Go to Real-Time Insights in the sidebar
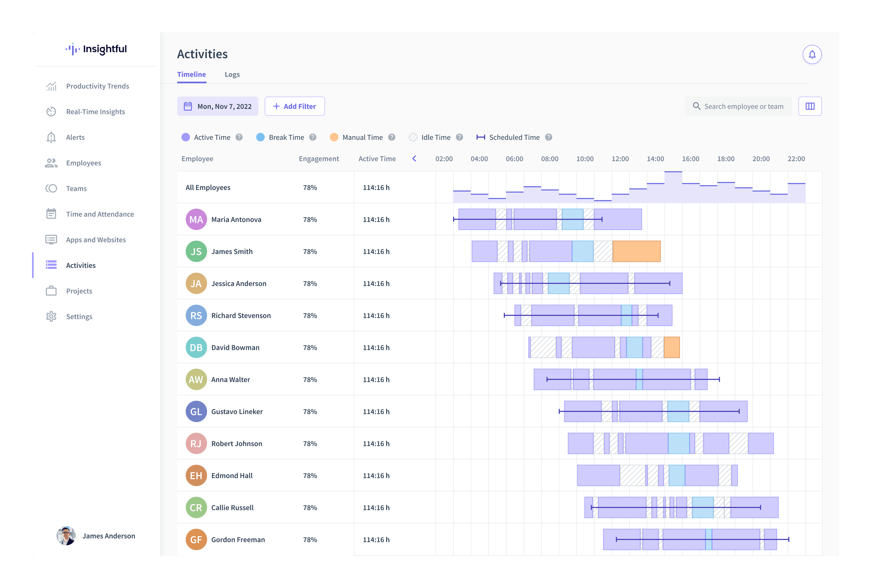The image size is (871, 588). click(x=95, y=112)
